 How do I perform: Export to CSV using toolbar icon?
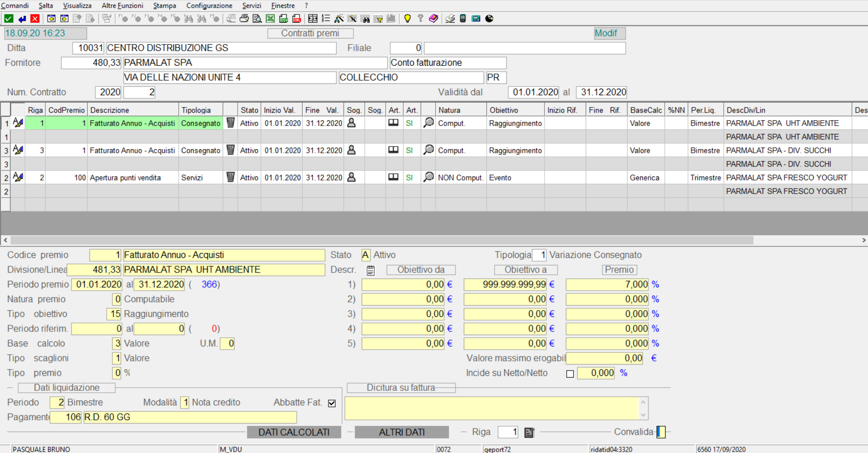284,19
